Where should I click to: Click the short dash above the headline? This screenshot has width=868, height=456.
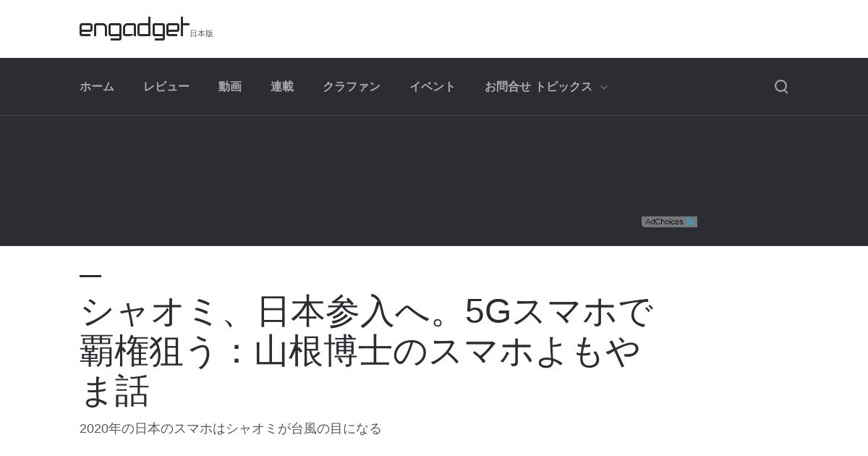click(x=90, y=276)
